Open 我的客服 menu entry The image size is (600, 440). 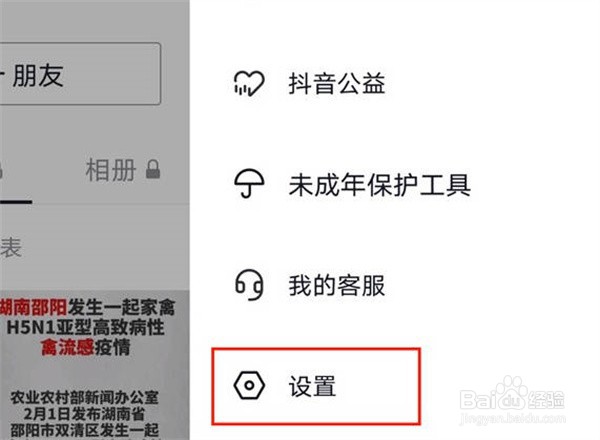pos(337,285)
